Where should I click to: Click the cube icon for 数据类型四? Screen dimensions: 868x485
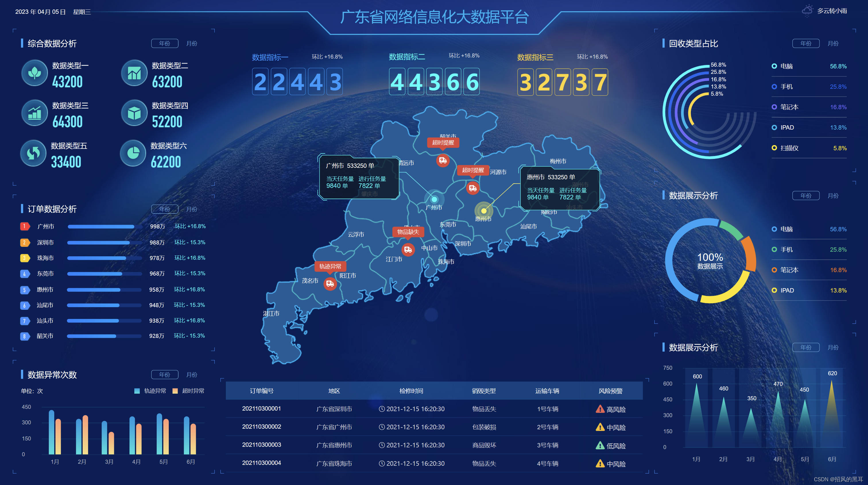[x=134, y=113]
